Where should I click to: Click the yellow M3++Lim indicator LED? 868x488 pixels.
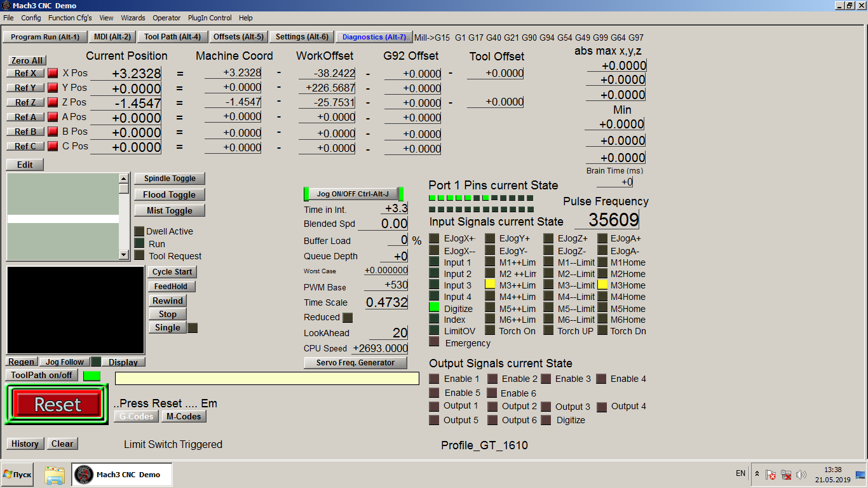point(490,285)
